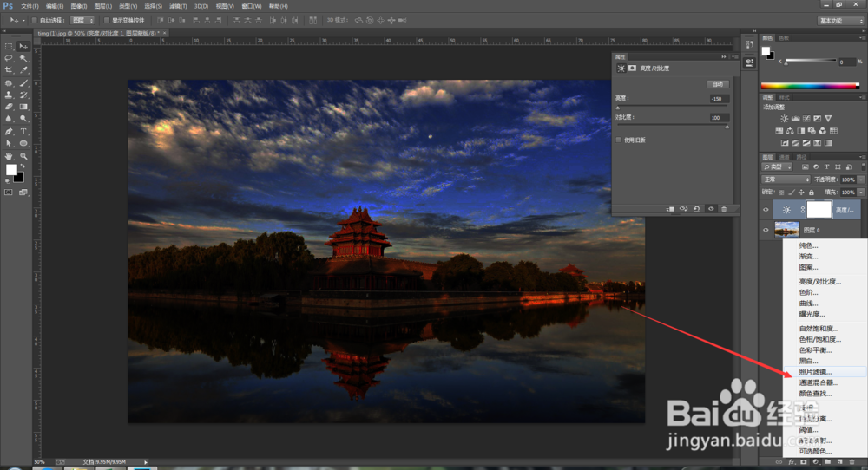Open the 基本功能 workspace dropdown
The image size is (868, 470).
(x=841, y=21)
